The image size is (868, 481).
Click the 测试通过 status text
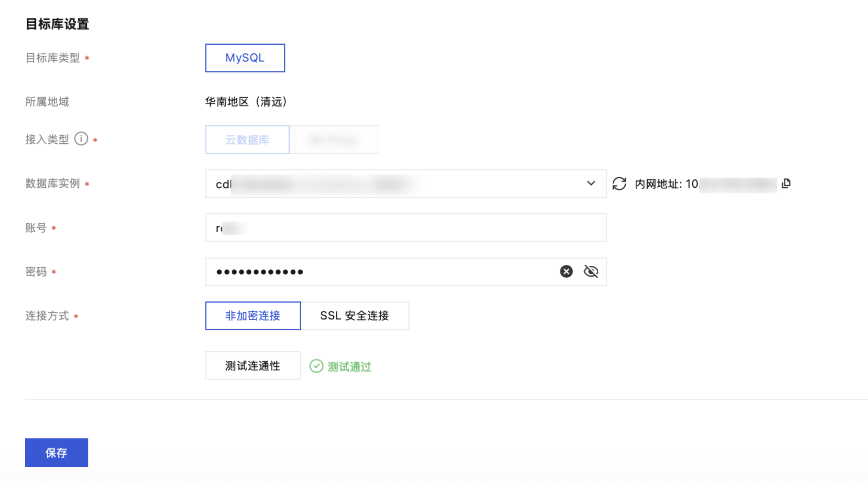349,367
